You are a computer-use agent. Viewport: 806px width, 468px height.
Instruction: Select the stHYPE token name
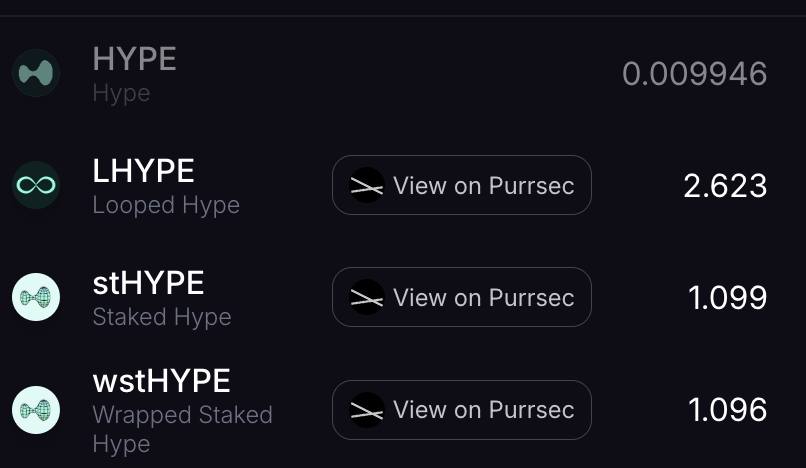[148, 283]
